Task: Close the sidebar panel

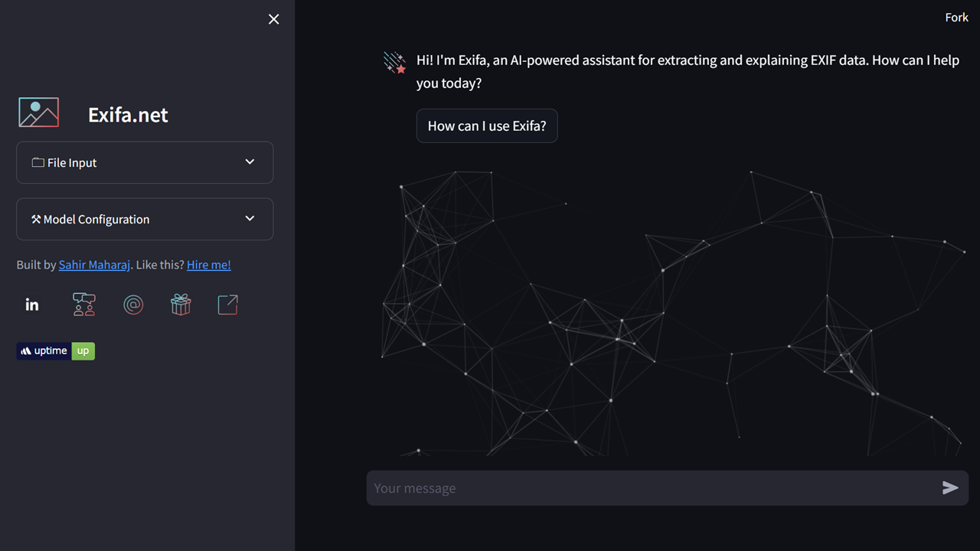Action: coord(273,19)
